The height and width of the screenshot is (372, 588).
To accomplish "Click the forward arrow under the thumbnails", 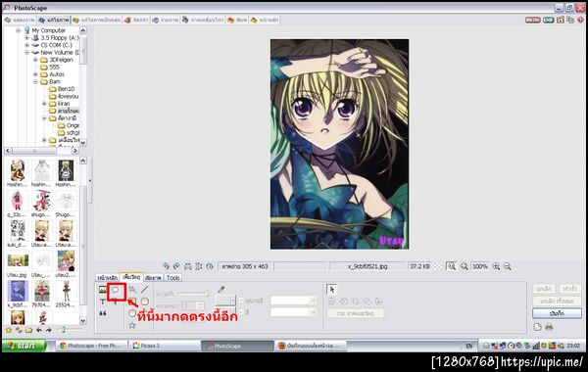I will click(49, 330).
